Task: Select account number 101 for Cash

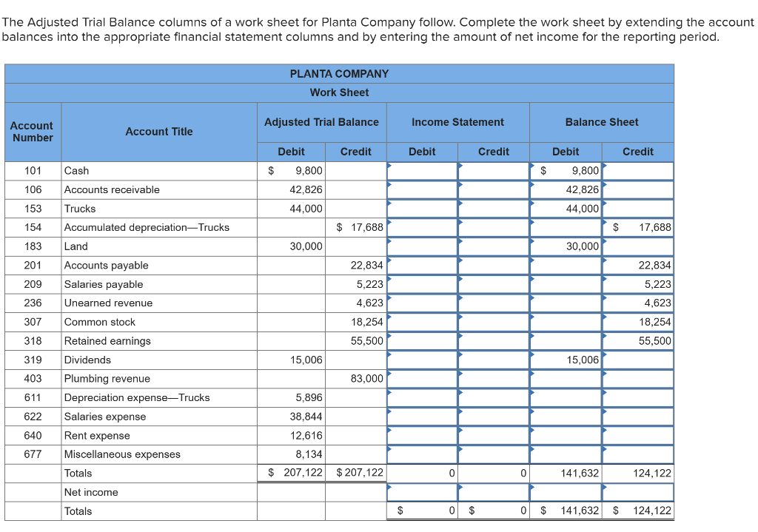Action: [x=32, y=170]
